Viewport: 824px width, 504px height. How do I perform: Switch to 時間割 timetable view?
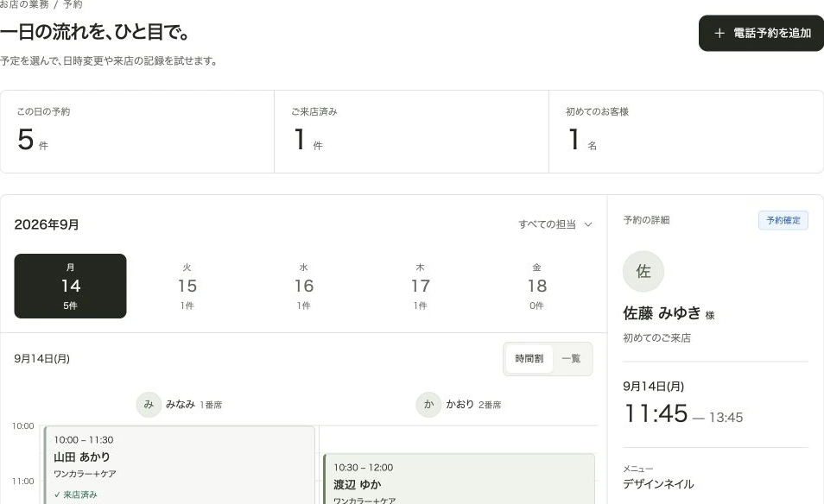529,358
